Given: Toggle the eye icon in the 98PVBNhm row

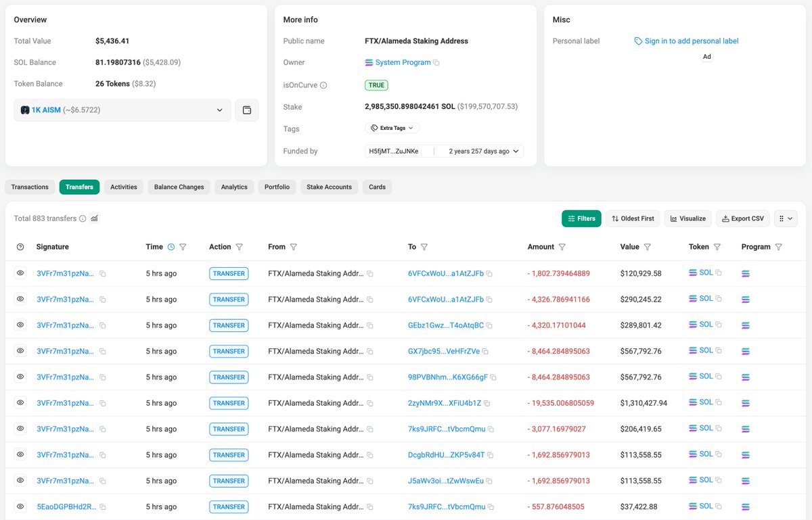Looking at the screenshot, I should click(x=20, y=377).
